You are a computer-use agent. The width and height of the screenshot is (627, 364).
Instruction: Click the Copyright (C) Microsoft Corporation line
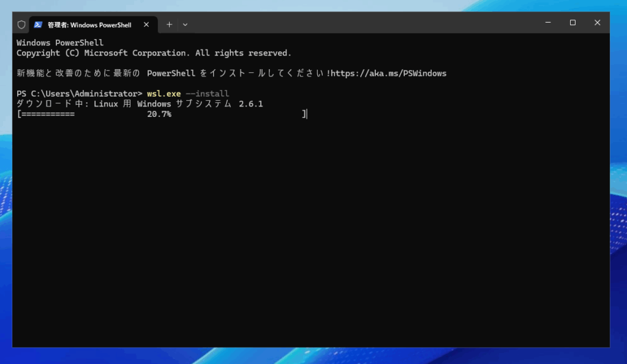pyautogui.click(x=153, y=53)
